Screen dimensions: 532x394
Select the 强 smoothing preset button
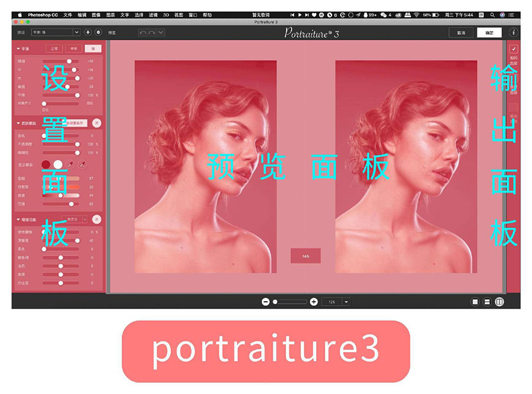click(x=93, y=49)
